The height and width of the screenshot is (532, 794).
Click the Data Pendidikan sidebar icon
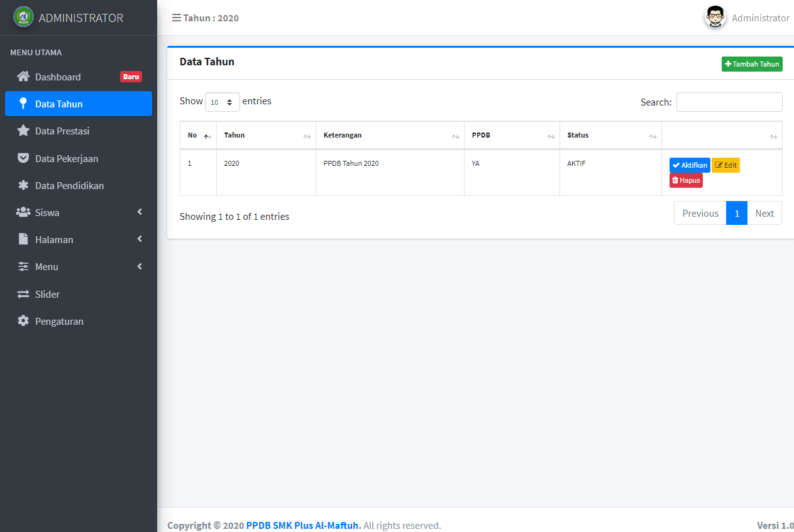[x=23, y=185]
